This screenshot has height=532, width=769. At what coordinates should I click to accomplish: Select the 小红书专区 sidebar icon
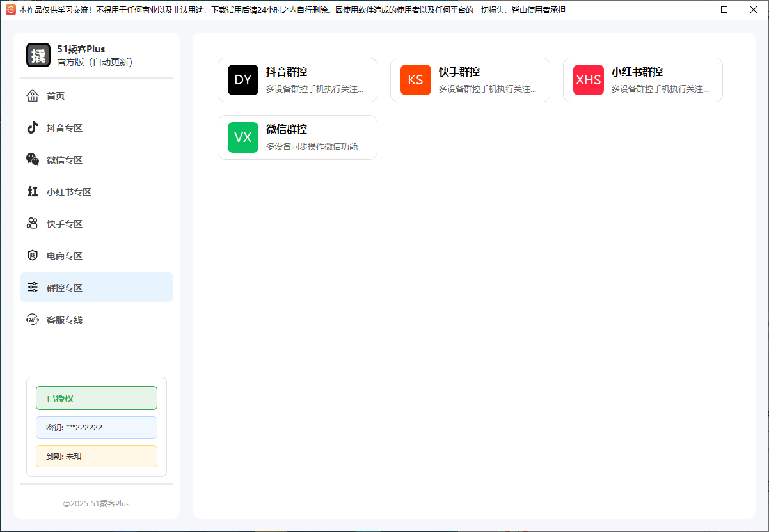pos(33,192)
